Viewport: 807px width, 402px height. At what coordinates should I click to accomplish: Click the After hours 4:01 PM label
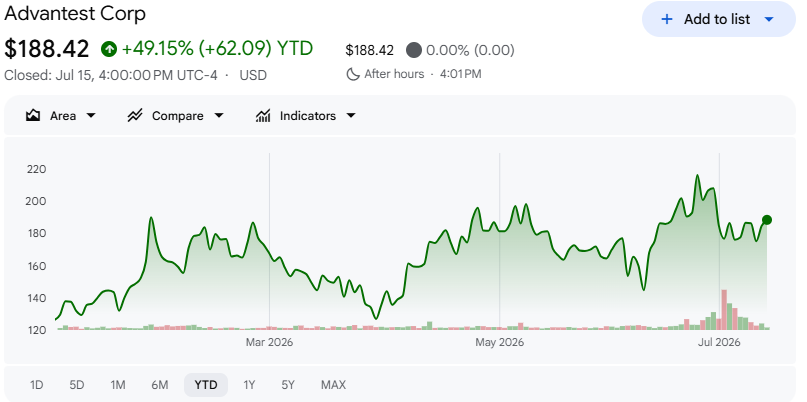coord(423,74)
